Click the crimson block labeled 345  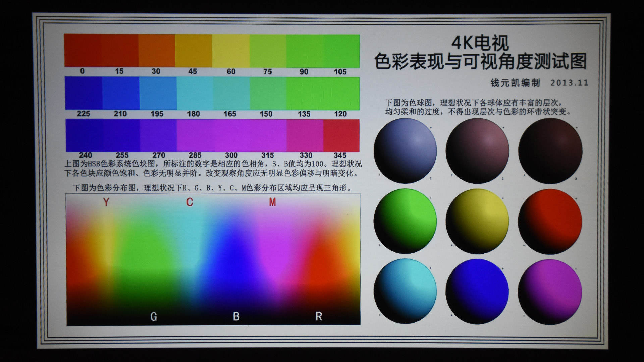tap(341, 135)
